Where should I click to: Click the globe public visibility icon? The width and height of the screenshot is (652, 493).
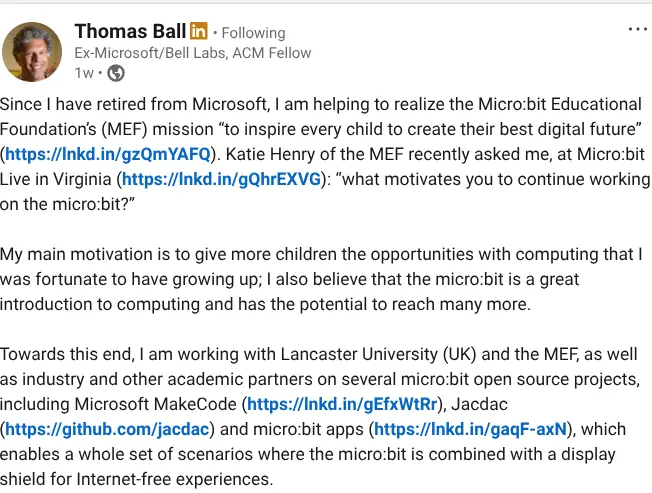(x=116, y=72)
